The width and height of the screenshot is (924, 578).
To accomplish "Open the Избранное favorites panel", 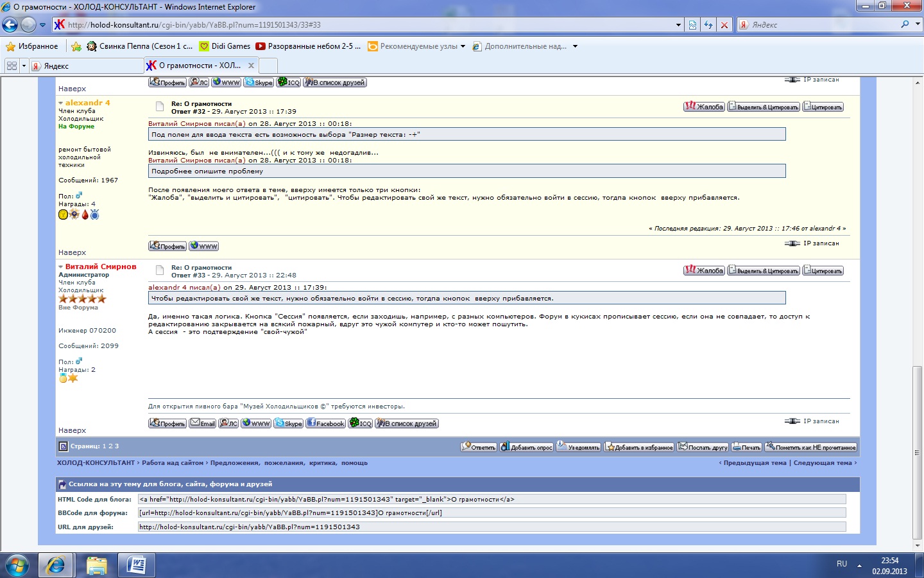I will pos(31,46).
